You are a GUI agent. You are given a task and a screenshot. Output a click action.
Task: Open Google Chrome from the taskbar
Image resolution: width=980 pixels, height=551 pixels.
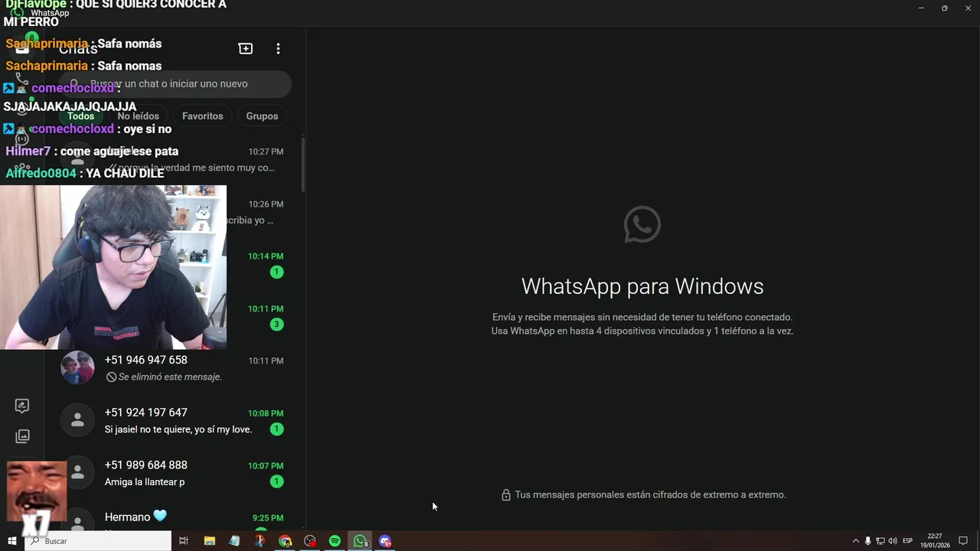point(285,541)
